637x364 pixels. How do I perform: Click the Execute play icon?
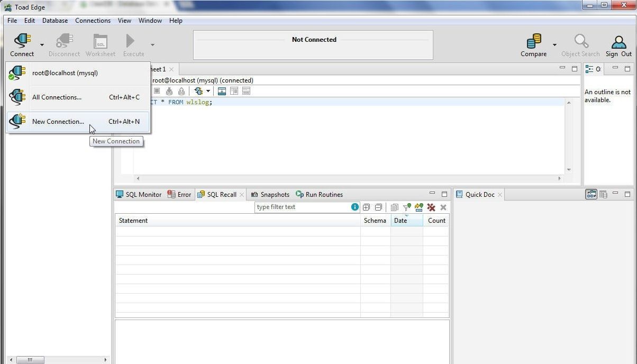130,41
